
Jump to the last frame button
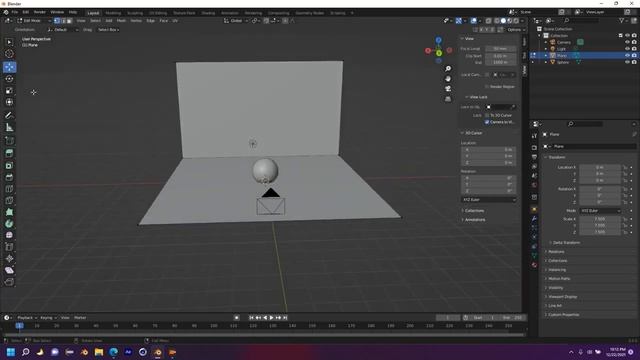(x=285, y=318)
